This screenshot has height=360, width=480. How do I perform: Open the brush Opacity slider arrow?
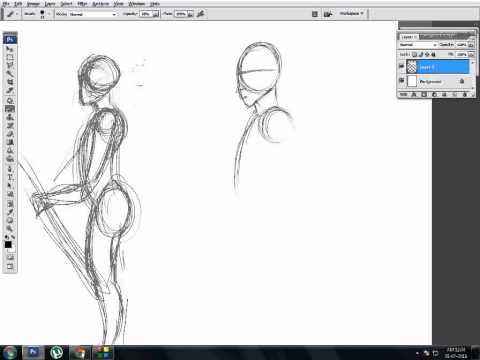156,14
